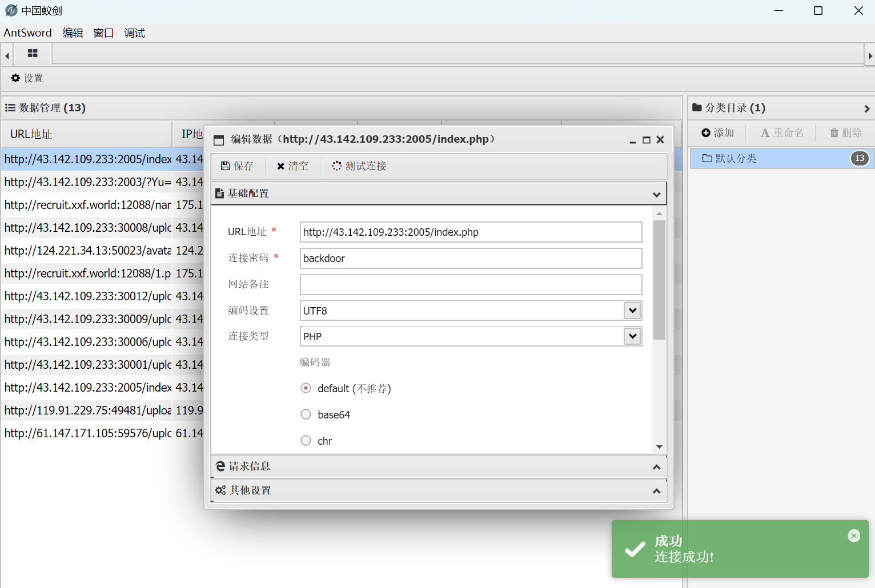This screenshot has height=588, width=875.
Task: Collapse the 分类目录 panel chevron
Action: click(x=866, y=108)
